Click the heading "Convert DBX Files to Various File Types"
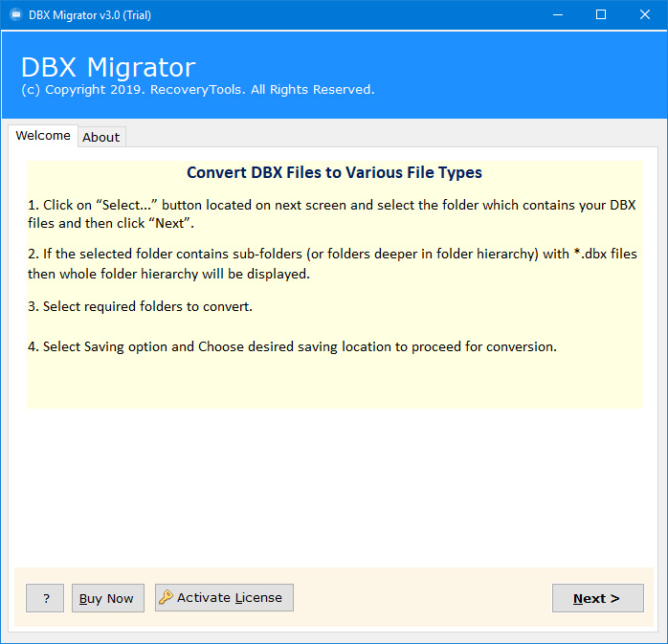This screenshot has height=644, width=668. click(334, 172)
